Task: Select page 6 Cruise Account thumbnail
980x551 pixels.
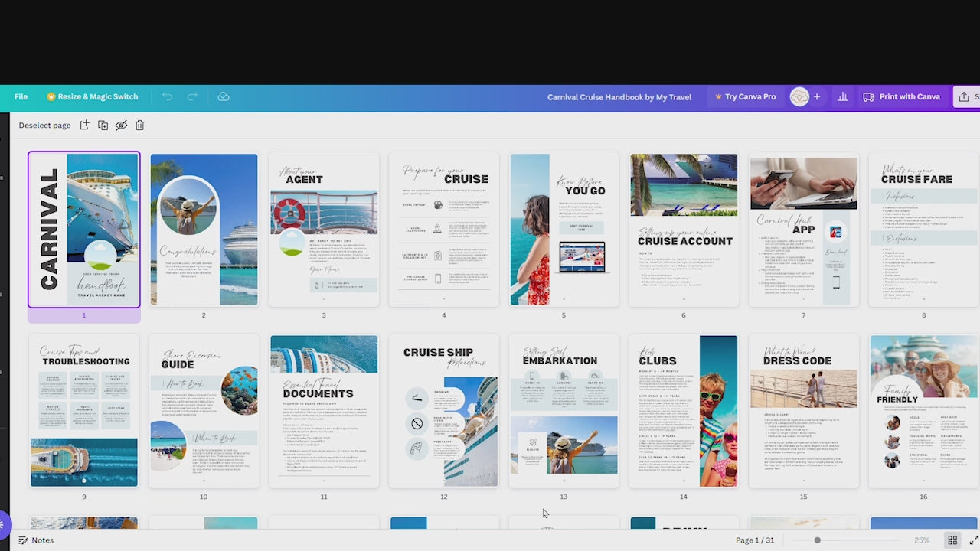Action: point(684,230)
